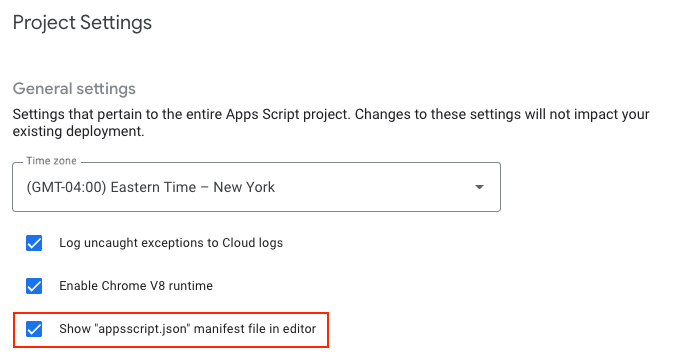
Task: Open the Time zone dropdown
Action: [256, 187]
